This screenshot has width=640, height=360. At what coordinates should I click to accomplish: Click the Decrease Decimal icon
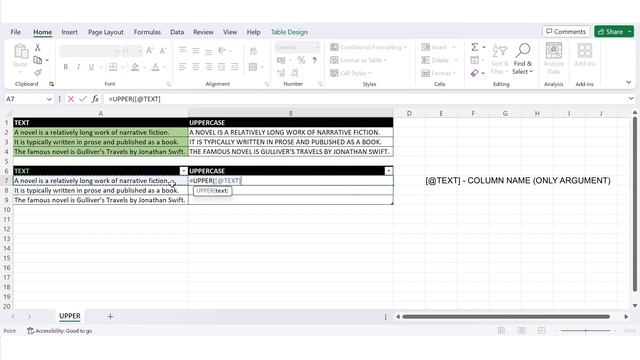click(x=295, y=73)
